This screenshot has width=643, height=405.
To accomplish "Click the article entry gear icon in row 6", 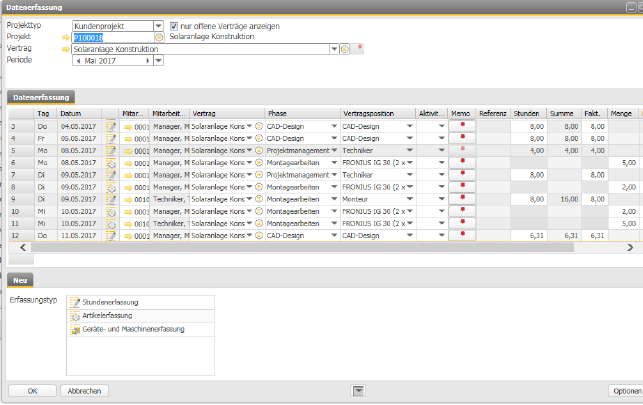I will pyautogui.click(x=111, y=163).
